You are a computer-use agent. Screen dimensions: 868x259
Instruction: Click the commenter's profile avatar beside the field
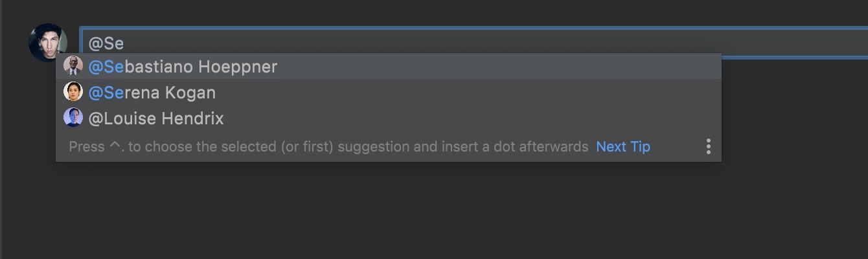pos(47,43)
